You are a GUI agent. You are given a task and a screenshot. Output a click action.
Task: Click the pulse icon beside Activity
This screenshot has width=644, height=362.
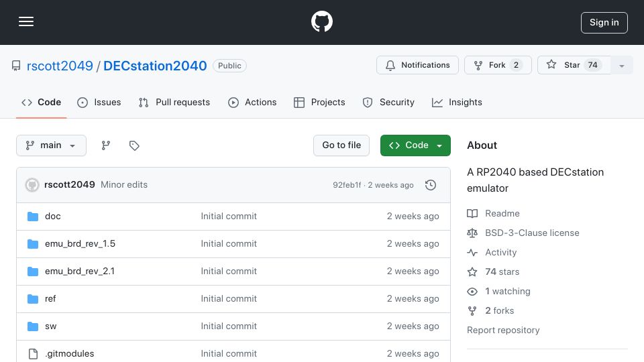pyautogui.click(x=472, y=253)
